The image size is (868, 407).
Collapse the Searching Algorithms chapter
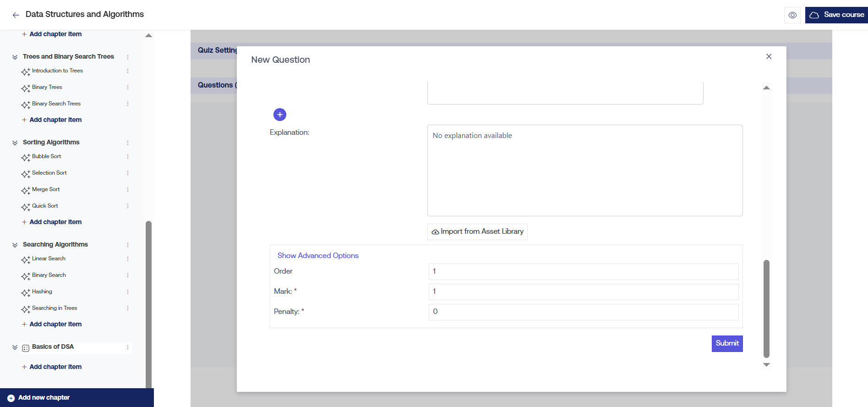15,245
